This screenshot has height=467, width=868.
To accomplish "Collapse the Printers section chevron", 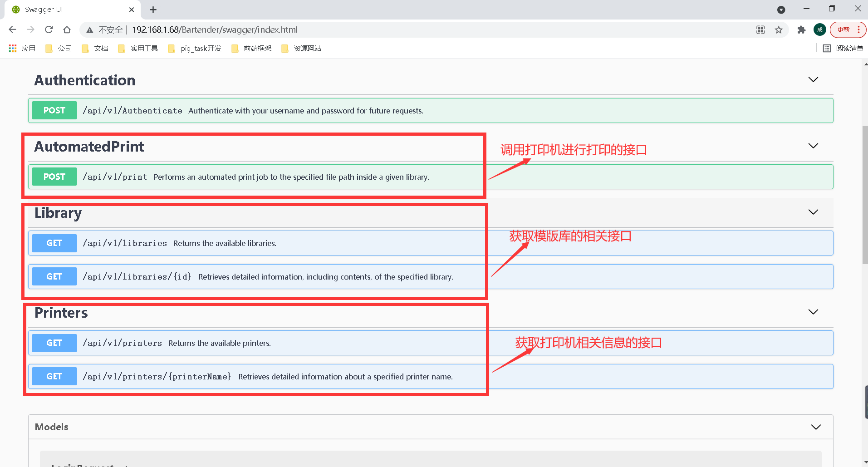I will tap(813, 312).
